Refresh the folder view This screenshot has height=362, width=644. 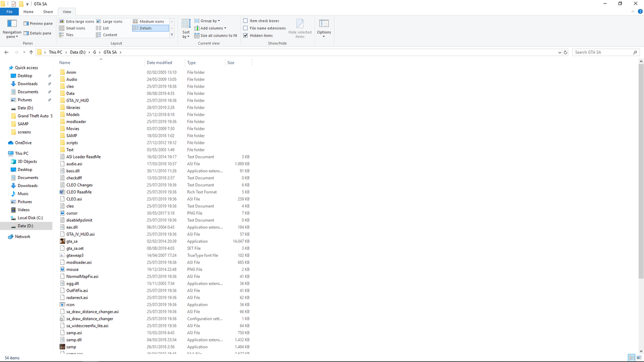click(566, 52)
